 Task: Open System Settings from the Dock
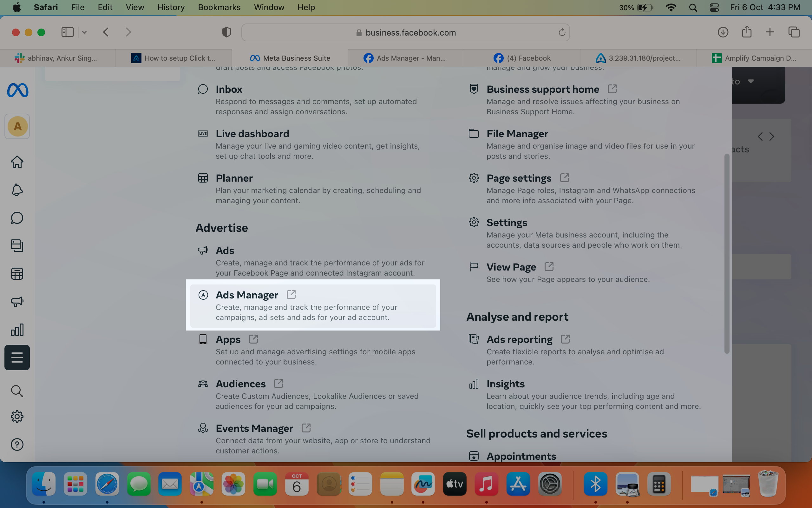550,484
